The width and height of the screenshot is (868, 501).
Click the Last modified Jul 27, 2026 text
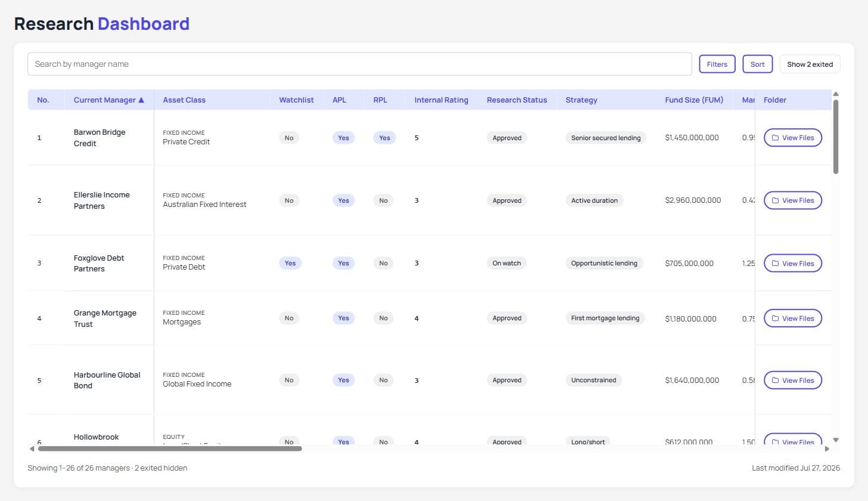796,468
